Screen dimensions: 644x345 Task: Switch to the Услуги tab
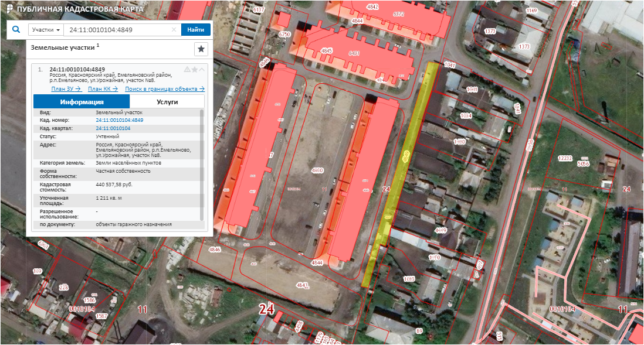pos(167,101)
